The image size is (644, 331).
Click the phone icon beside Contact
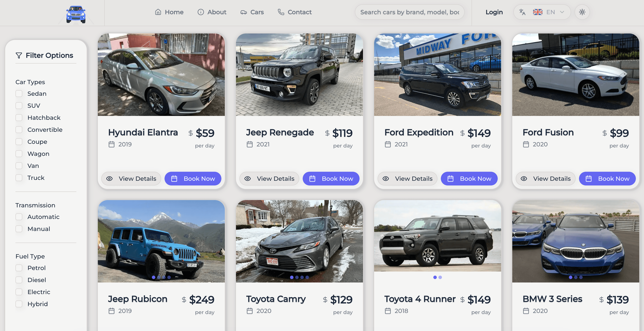click(281, 12)
